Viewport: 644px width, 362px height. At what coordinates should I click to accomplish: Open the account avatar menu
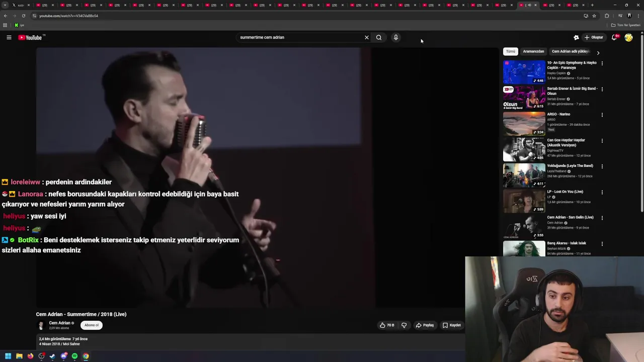pos(629,37)
